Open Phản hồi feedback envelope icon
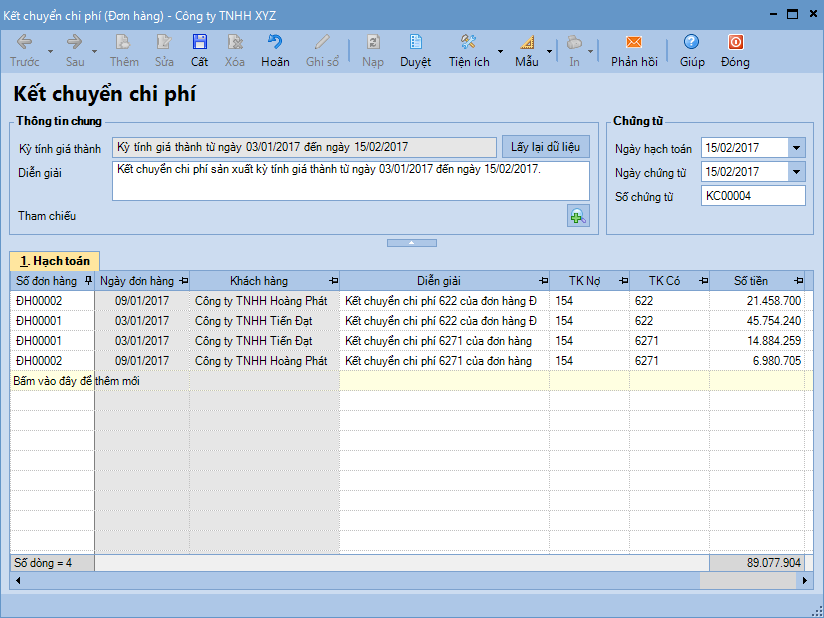The height and width of the screenshot is (618, 824). click(634, 43)
